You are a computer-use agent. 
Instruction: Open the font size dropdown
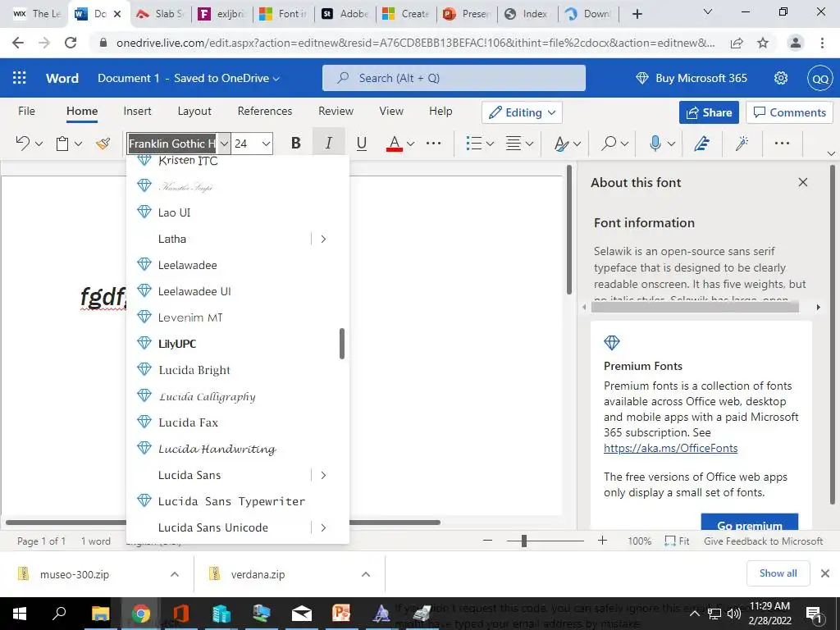pyautogui.click(x=266, y=144)
